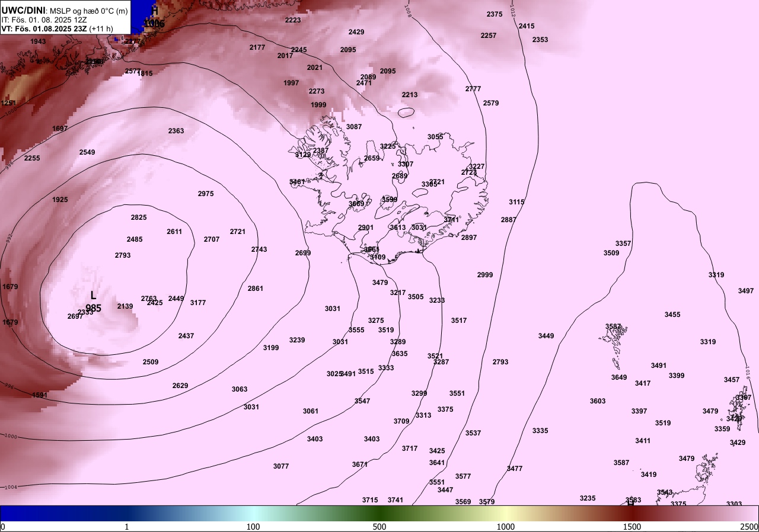Click the height value 3077
Screen dimensions: 759x532
tap(281, 466)
